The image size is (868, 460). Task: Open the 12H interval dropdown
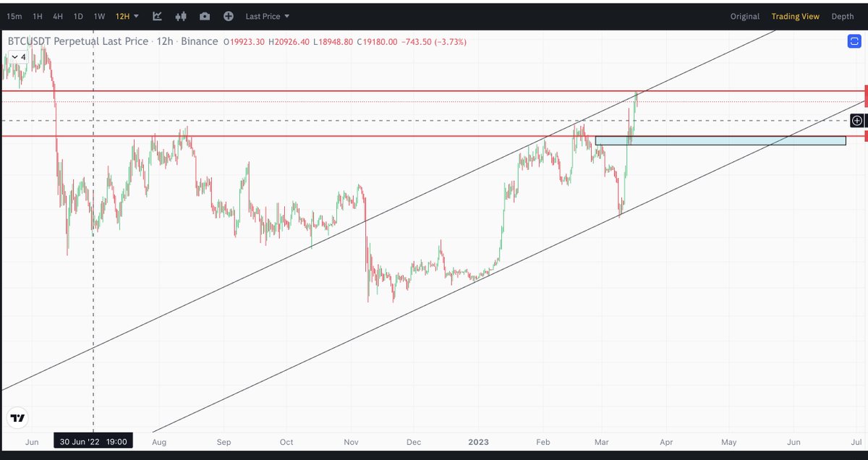127,16
